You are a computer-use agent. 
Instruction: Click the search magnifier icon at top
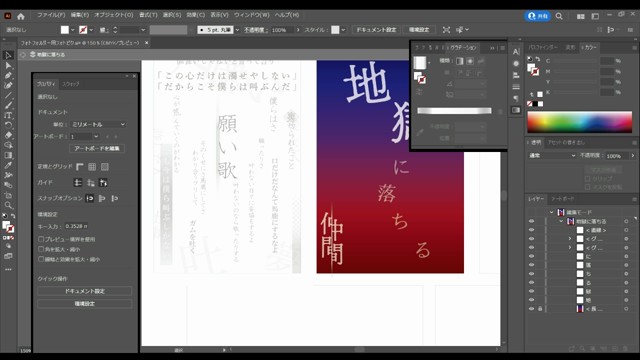(559, 16)
